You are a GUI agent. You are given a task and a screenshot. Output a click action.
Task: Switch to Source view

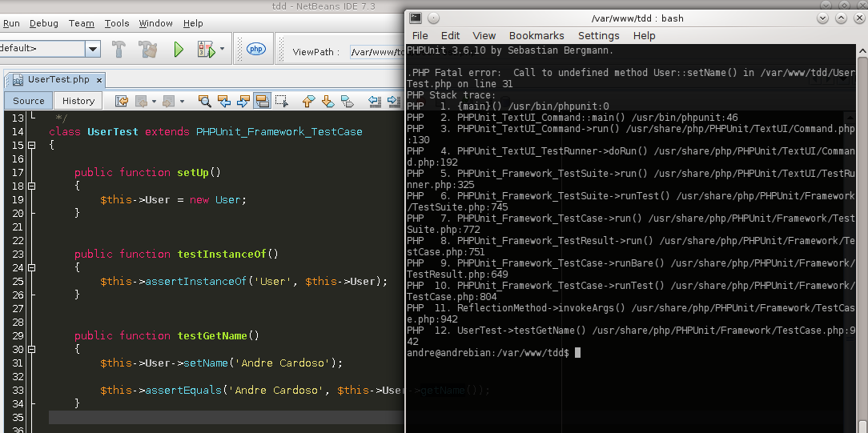coord(29,101)
